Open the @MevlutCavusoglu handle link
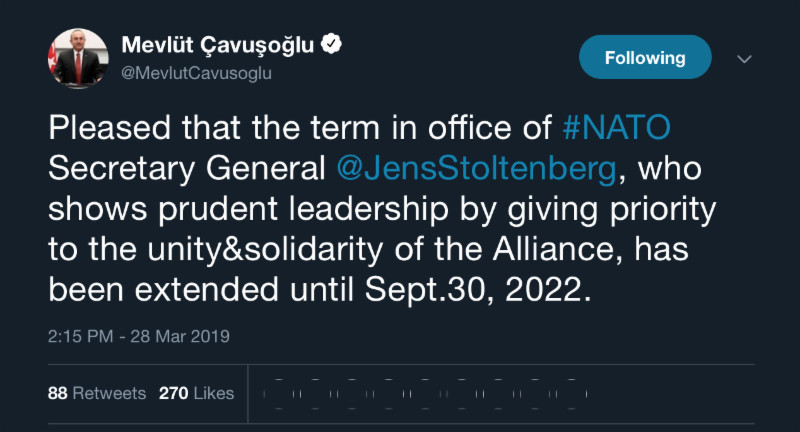The image size is (800, 432). pos(196,73)
